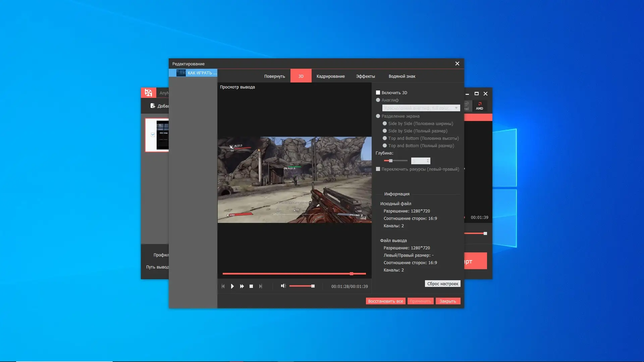Screen dimensions: 644x362
Task: Enable the Включить 3D checkbox
Action: [378, 93]
